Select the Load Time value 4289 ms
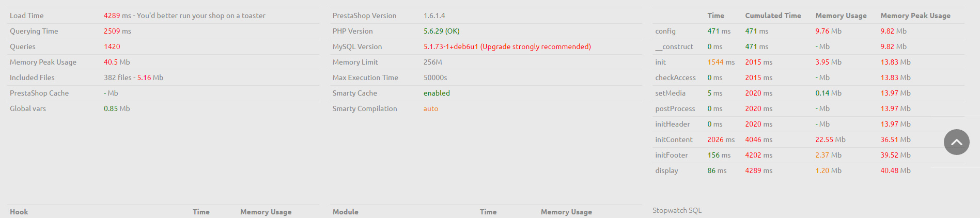Viewport: 980px width, 218px height. (117, 15)
